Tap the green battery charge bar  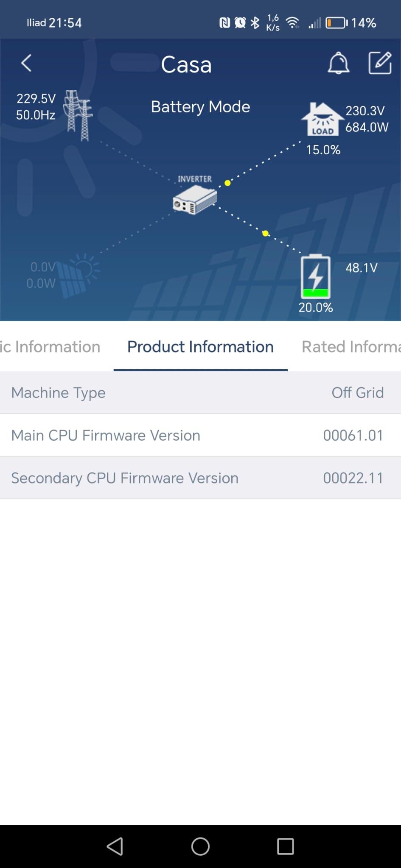click(x=316, y=292)
